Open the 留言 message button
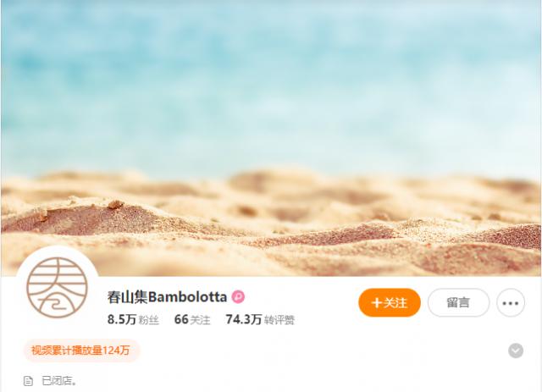 (458, 303)
